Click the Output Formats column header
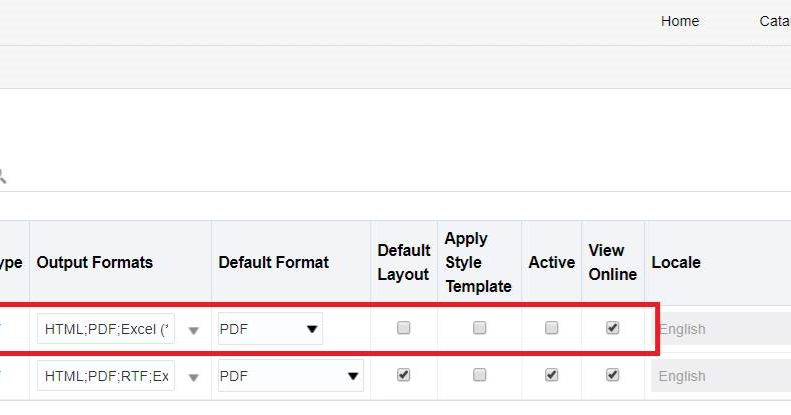This screenshot has width=791, height=415. [x=95, y=262]
